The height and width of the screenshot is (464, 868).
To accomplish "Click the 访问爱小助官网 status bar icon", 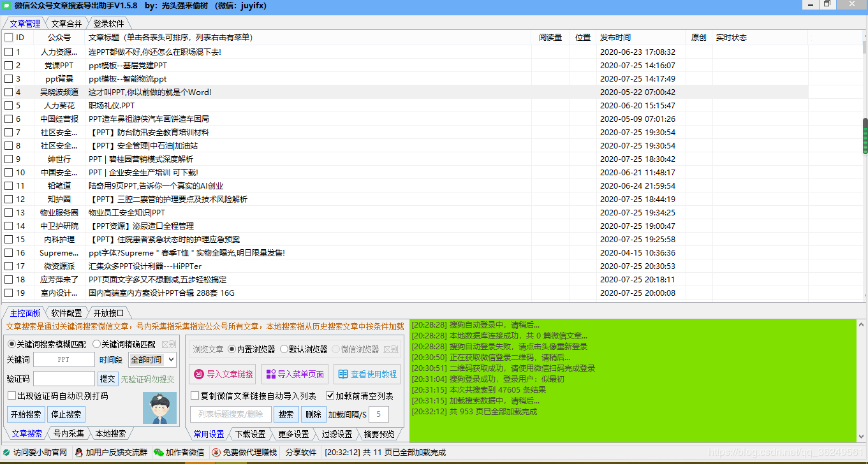I will tap(7, 453).
